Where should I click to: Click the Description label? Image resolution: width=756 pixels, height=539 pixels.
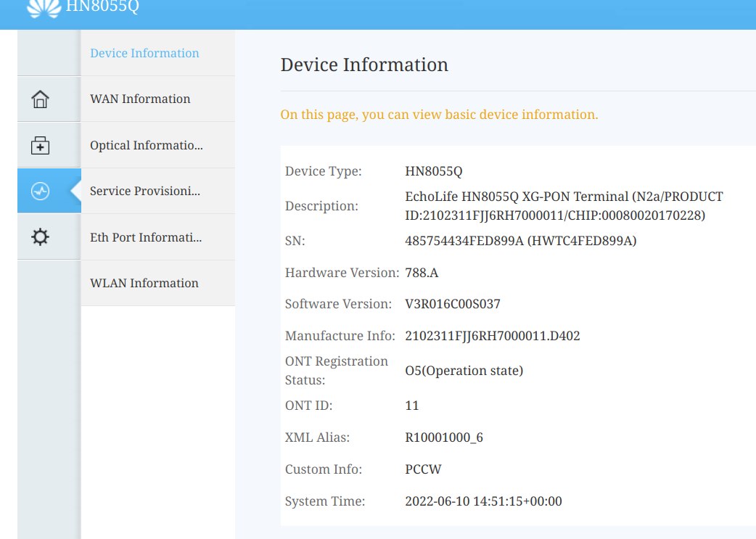(x=321, y=206)
